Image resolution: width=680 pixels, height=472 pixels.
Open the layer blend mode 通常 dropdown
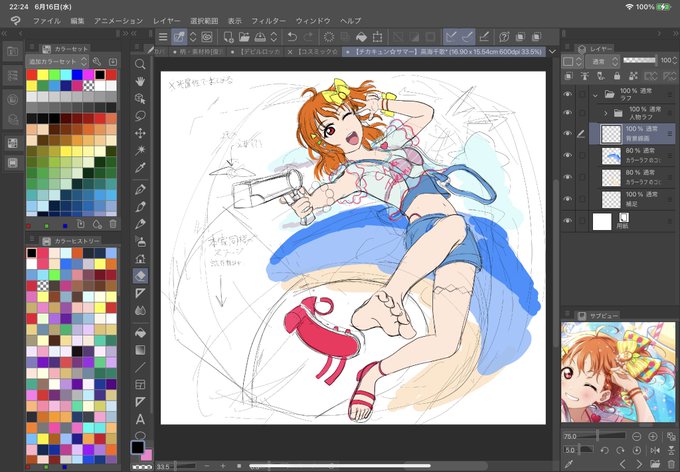click(x=603, y=62)
